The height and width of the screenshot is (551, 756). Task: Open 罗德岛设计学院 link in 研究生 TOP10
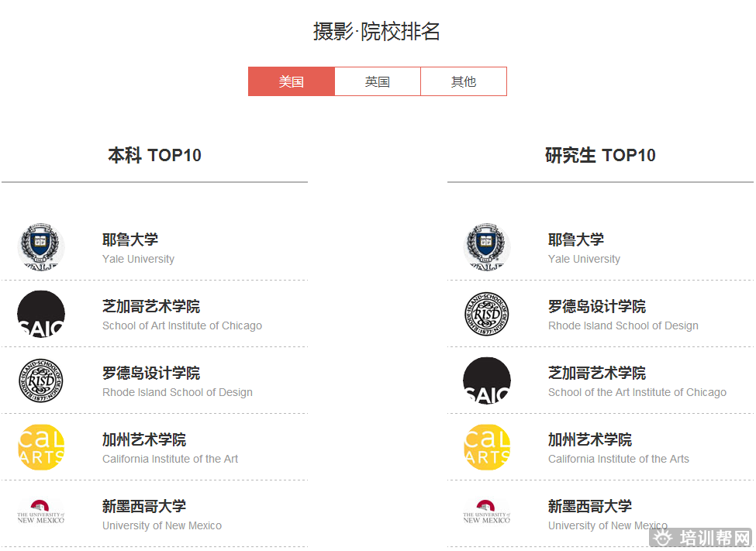[x=597, y=306]
